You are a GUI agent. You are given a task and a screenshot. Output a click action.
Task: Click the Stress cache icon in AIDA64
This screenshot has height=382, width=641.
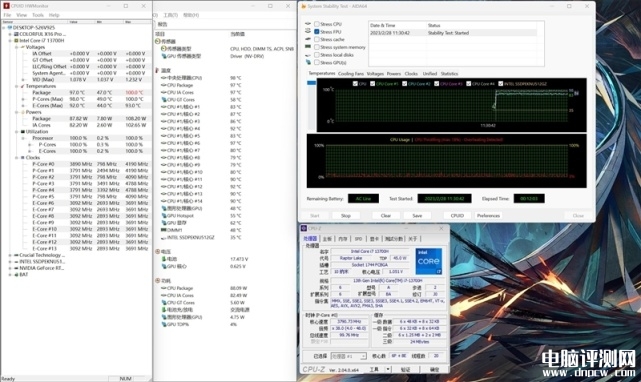[x=308, y=39]
